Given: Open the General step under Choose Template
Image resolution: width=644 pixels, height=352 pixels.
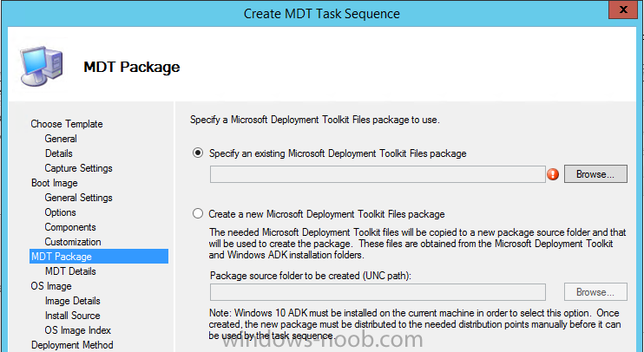Looking at the screenshot, I should pos(61,139).
